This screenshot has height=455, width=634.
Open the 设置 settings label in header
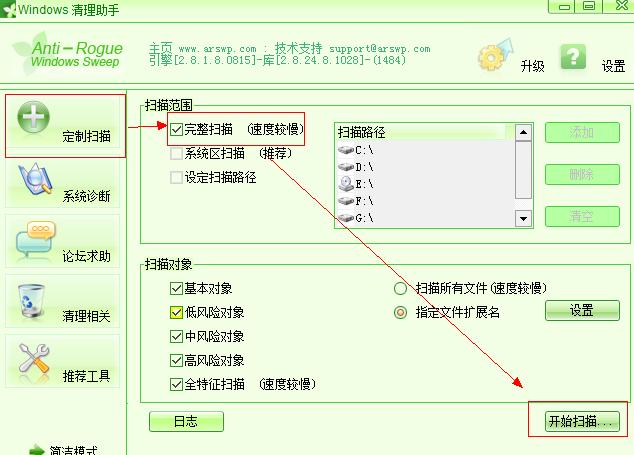pyautogui.click(x=613, y=66)
